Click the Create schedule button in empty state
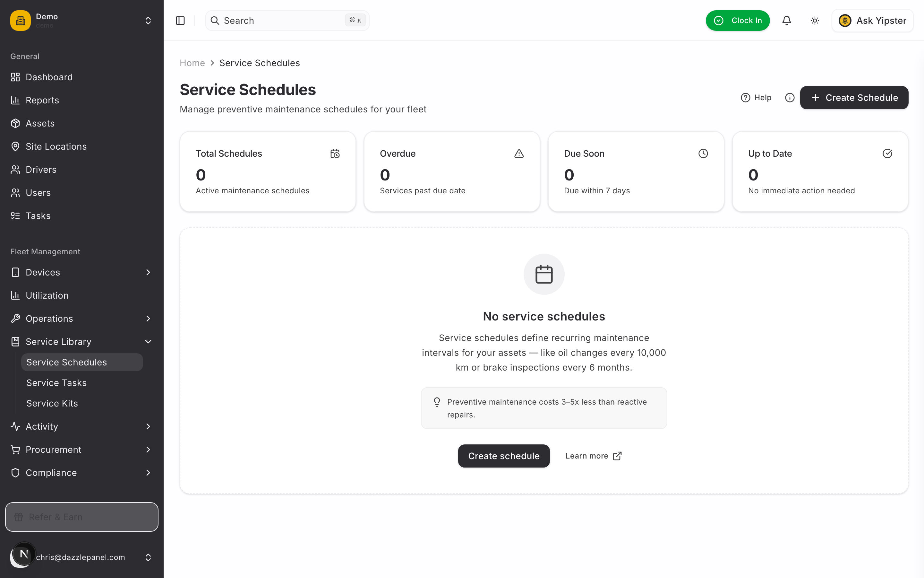The height and width of the screenshot is (578, 924). pos(504,456)
